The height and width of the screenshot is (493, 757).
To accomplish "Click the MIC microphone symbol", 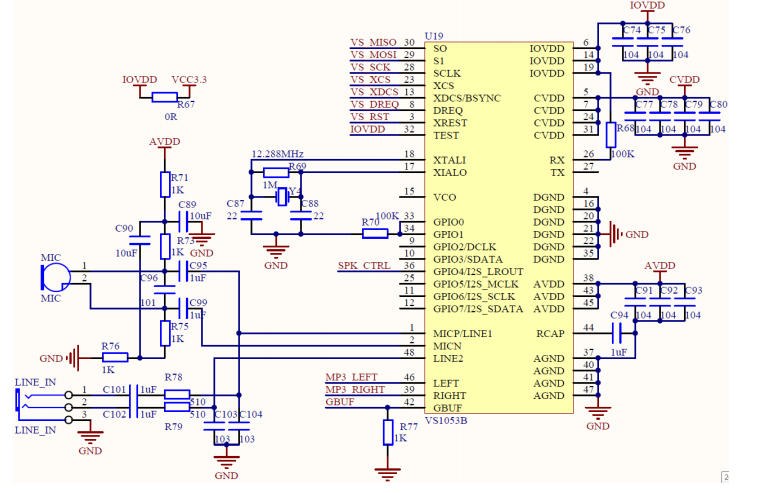I will [x=56, y=277].
